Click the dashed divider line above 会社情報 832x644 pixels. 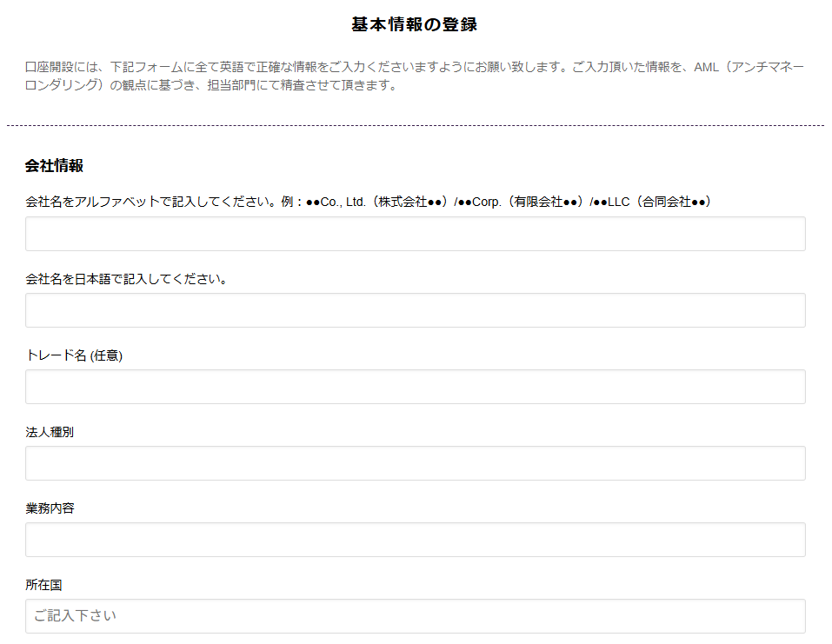click(x=415, y=126)
